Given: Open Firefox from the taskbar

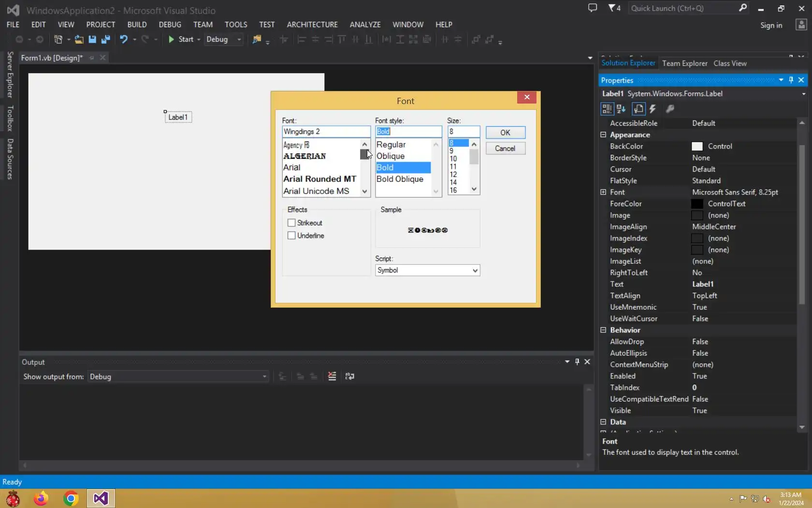Looking at the screenshot, I should click(x=41, y=498).
